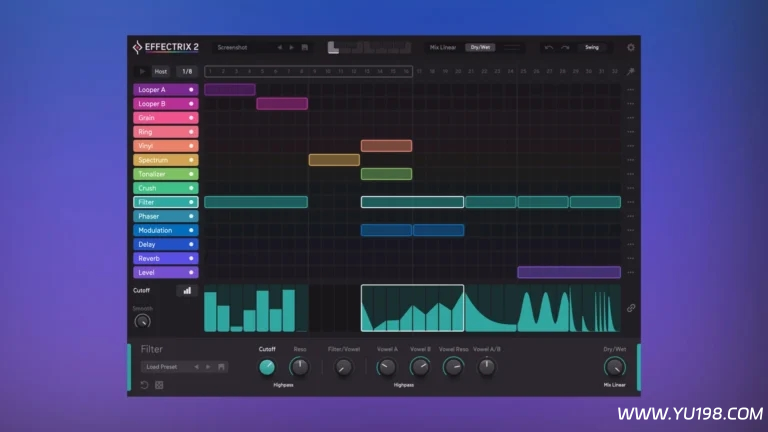Toggle the link icon beside the modulation lane
This screenshot has width=768, height=432.
(631, 308)
